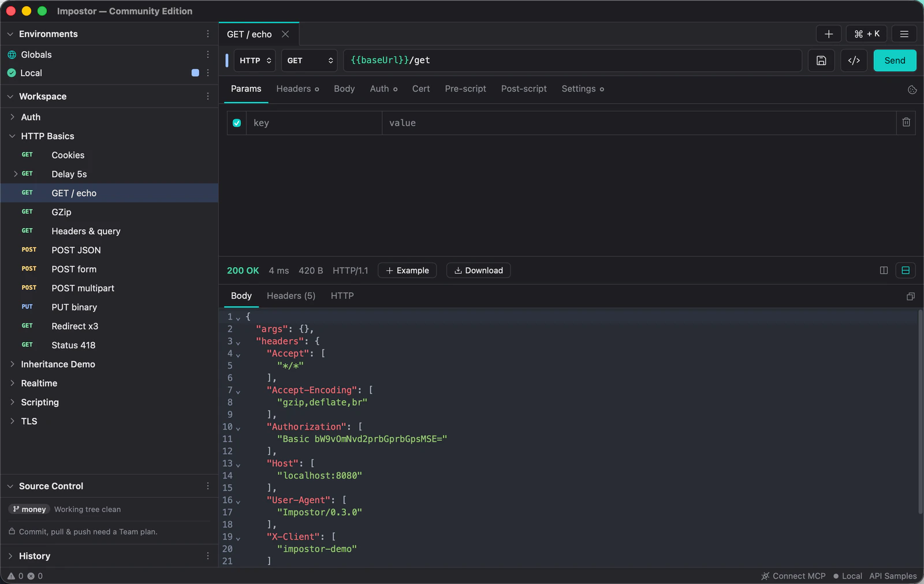This screenshot has width=924, height=584.
Task: Click the Local environment color swatch
Action: [x=195, y=73]
